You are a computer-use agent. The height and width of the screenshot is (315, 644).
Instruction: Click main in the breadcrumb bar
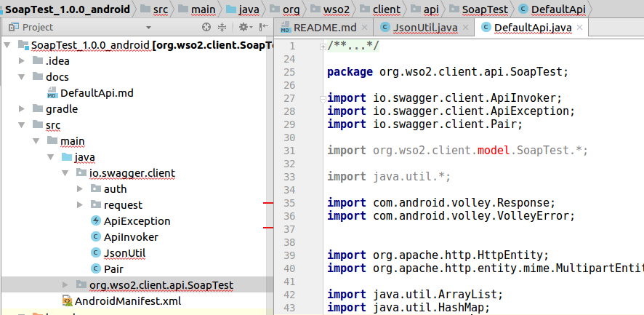click(204, 9)
